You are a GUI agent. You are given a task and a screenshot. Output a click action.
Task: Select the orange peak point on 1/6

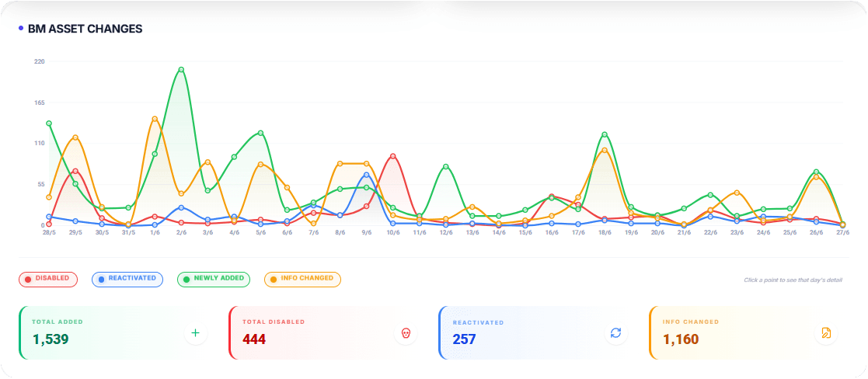(155, 119)
